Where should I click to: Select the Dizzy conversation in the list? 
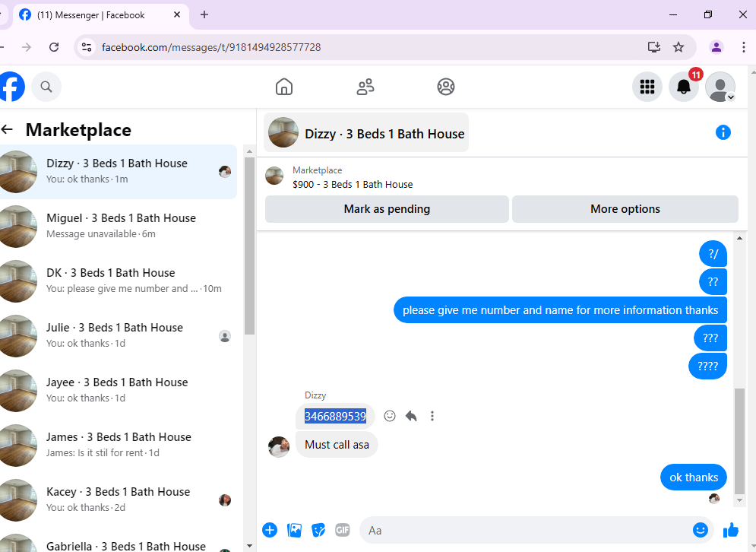coord(118,171)
